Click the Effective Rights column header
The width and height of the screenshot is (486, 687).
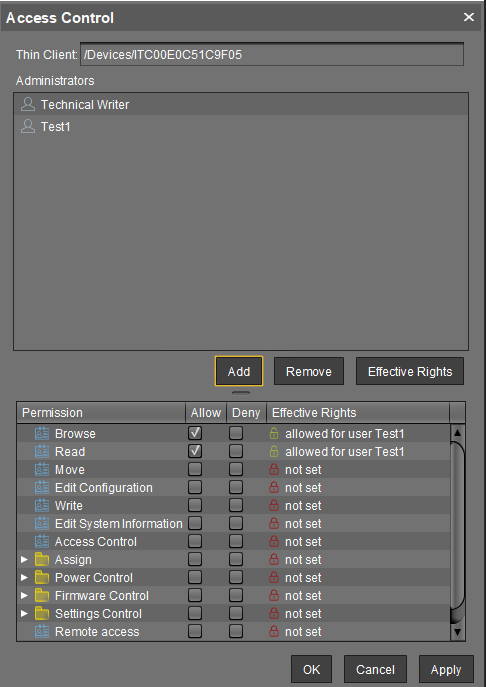[358, 413]
